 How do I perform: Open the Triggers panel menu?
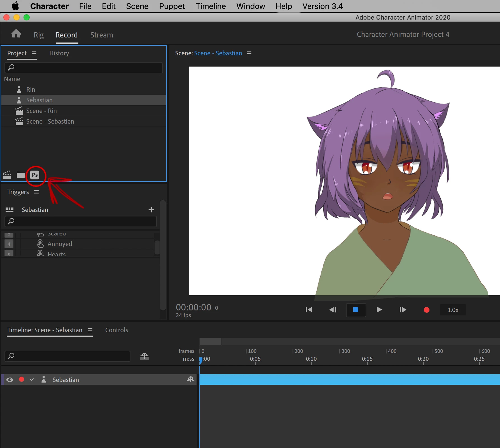(x=36, y=192)
